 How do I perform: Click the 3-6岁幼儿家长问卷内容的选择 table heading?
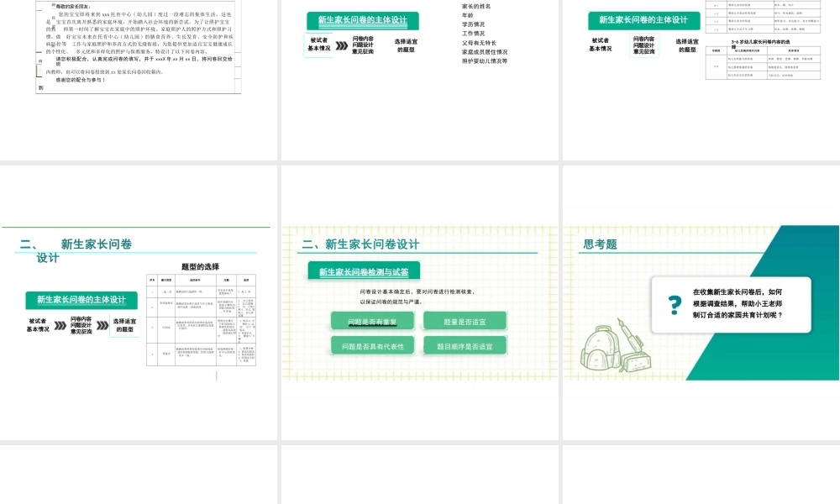click(760, 43)
